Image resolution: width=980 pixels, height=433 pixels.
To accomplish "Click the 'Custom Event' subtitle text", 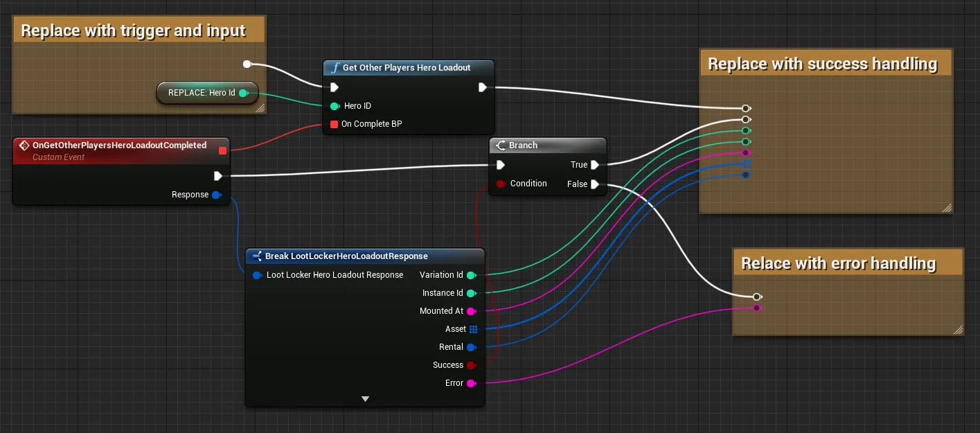I will [x=58, y=158].
